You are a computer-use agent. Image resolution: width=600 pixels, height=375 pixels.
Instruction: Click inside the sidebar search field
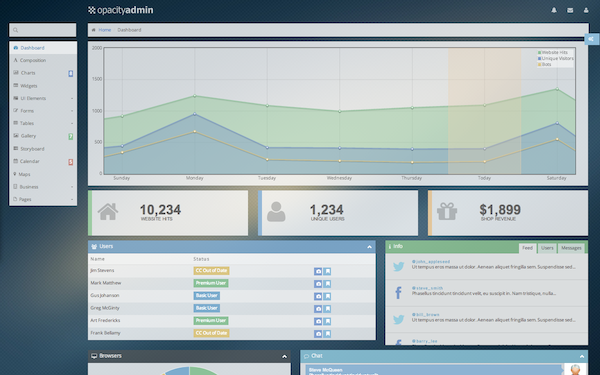(42, 30)
